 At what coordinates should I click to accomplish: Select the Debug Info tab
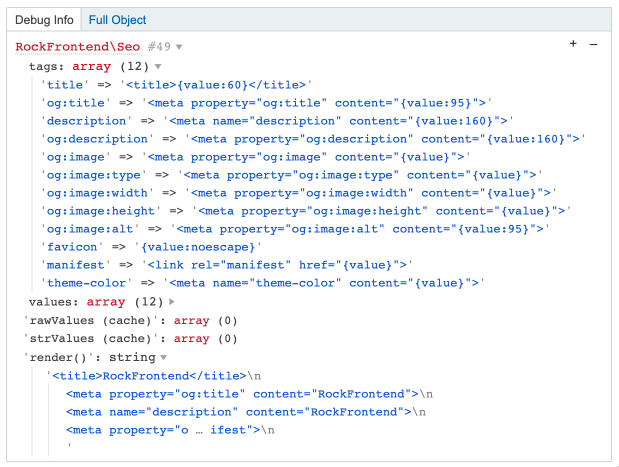tap(44, 19)
